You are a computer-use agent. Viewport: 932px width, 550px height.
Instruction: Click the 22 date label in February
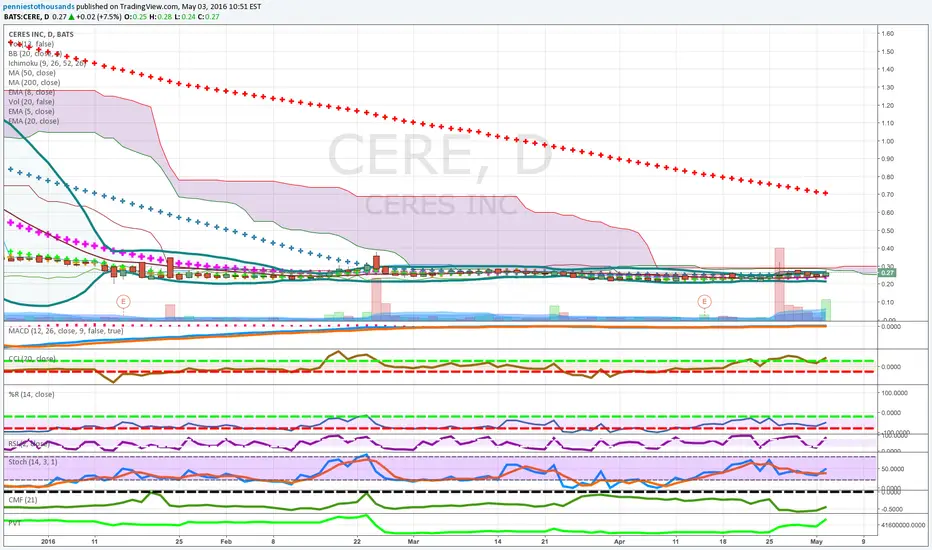click(x=357, y=542)
